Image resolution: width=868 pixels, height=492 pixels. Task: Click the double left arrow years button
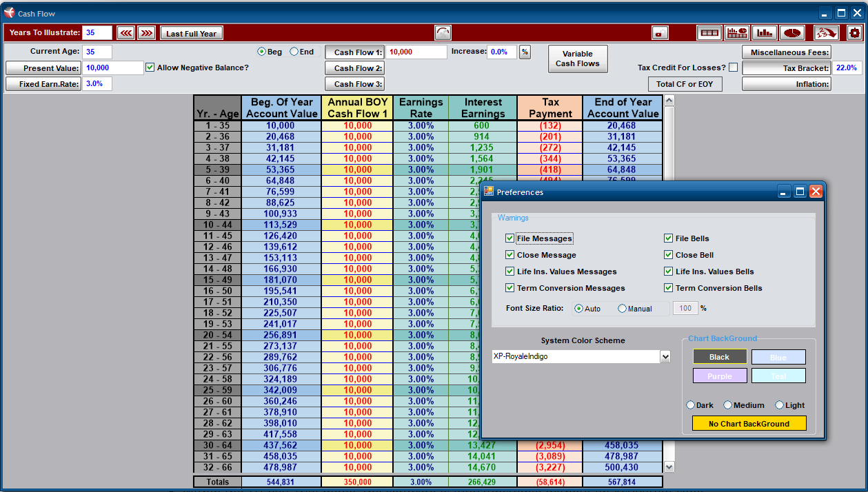point(125,33)
